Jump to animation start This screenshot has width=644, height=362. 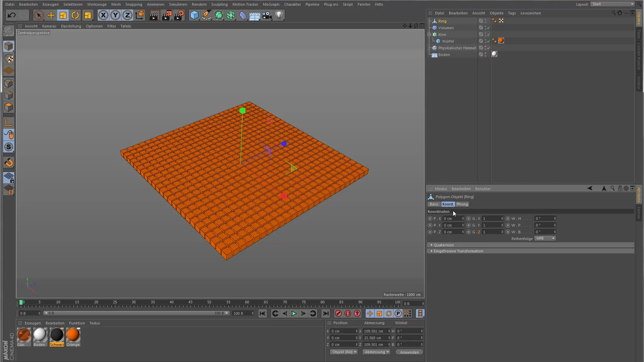click(x=262, y=313)
